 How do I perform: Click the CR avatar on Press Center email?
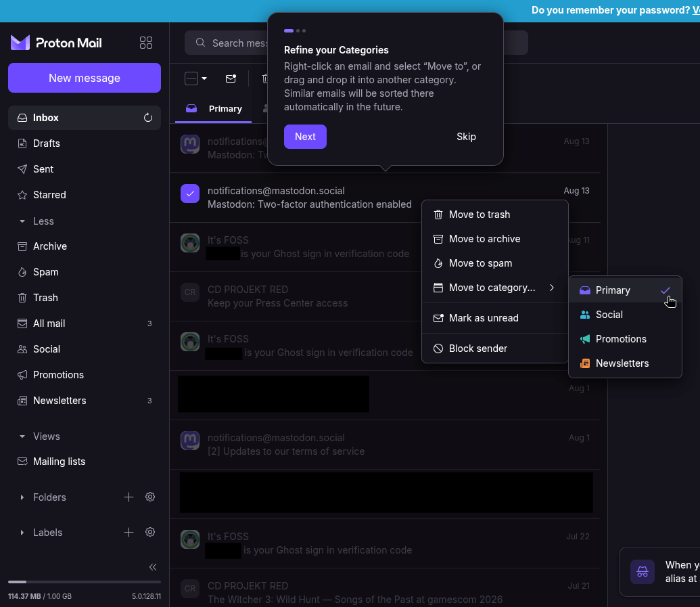tap(190, 292)
